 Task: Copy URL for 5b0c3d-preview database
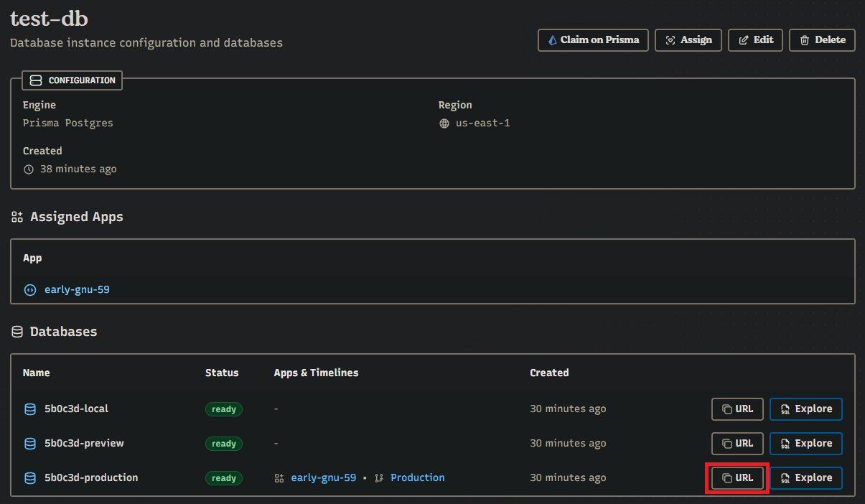click(737, 444)
